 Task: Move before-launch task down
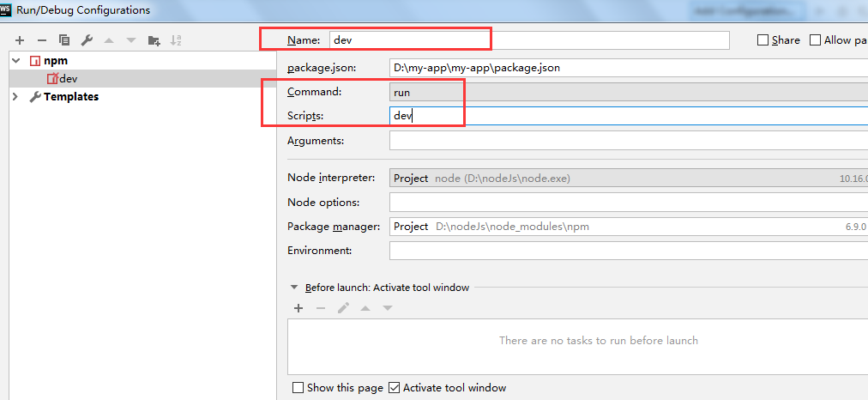coord(388,308)
